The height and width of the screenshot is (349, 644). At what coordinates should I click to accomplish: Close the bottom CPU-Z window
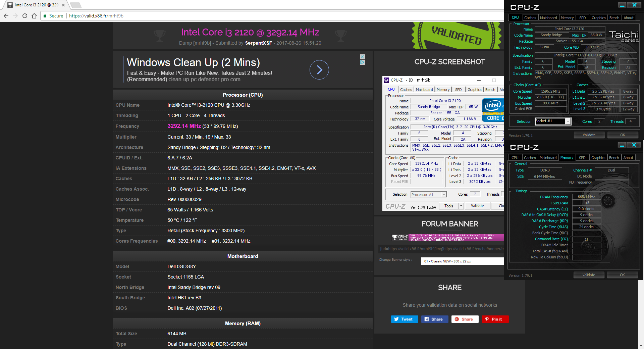coord(634,145)
